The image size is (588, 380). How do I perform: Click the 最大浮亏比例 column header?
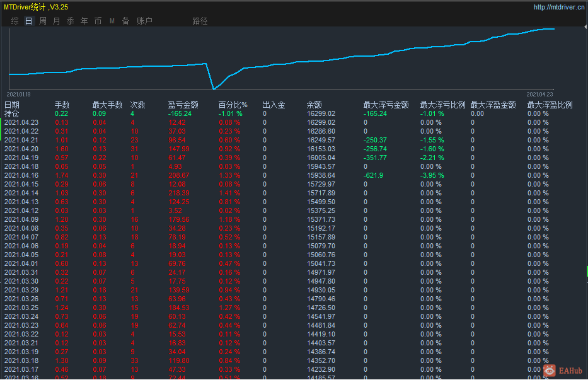pos(442,105)
